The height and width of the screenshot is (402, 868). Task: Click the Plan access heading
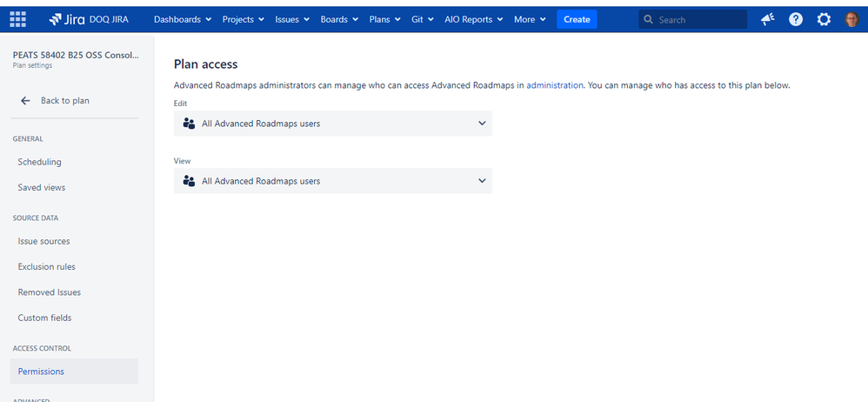(x=205, y=64)
